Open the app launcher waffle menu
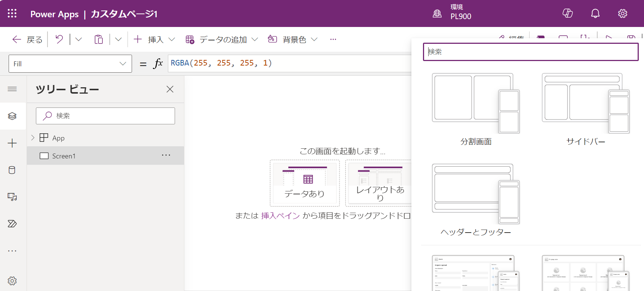This screenshot has width=644, height=291. tap(12, 13)
